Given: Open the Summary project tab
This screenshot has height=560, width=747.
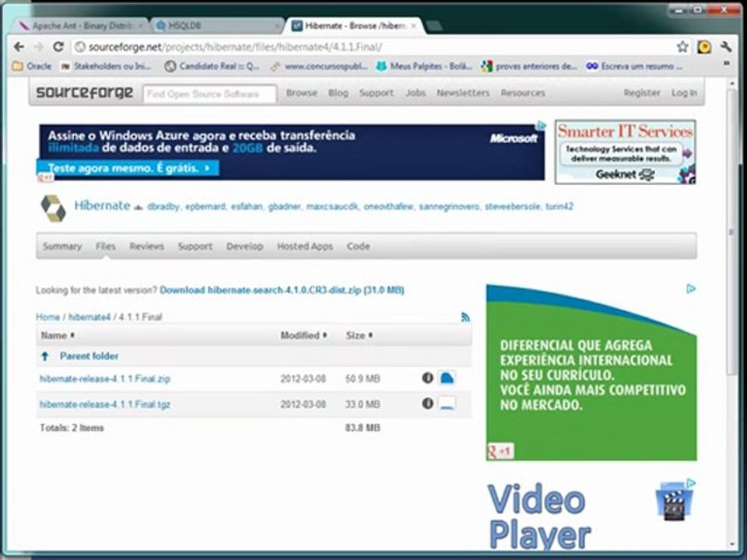Looking at the screenshot, I should [x=62, y=247].
